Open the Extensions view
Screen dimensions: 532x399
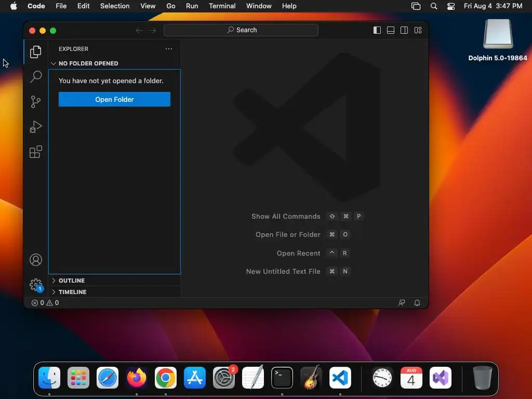(x=36, y=152)
